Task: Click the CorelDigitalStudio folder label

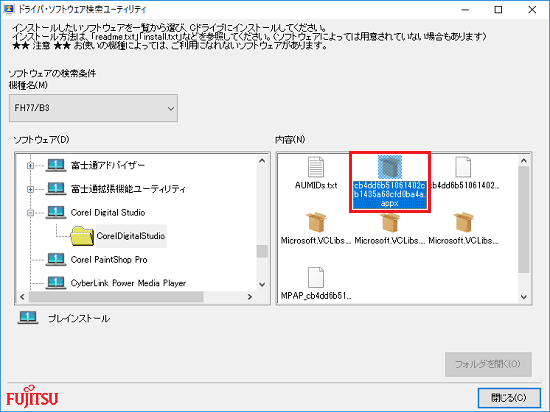Action: point(131,236)
